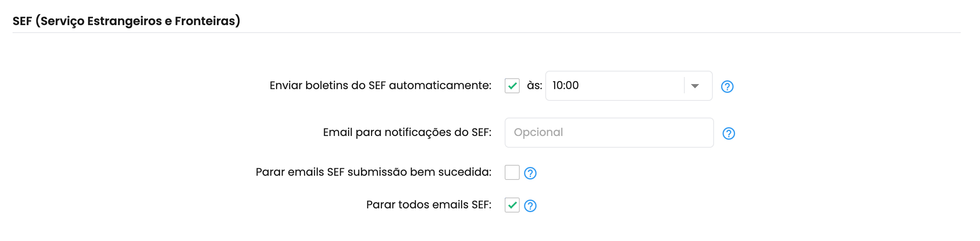Image resolution: width=980 pixels, height=241 pixels.
Task: Show help for SEF notification email
Action: click(729, 133)
